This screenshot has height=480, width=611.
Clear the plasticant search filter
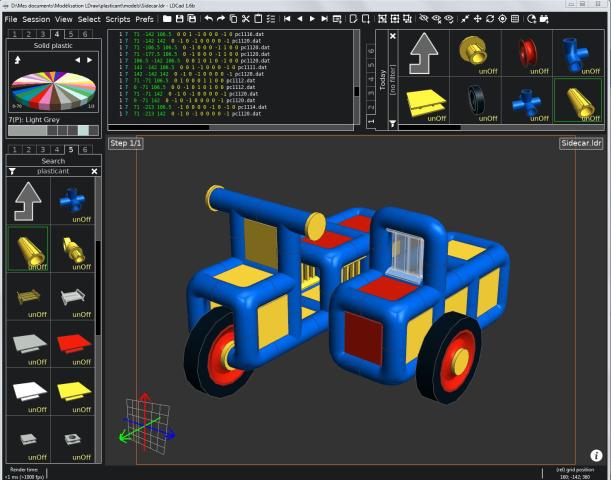pyautogui.click(x=95, y=172)
